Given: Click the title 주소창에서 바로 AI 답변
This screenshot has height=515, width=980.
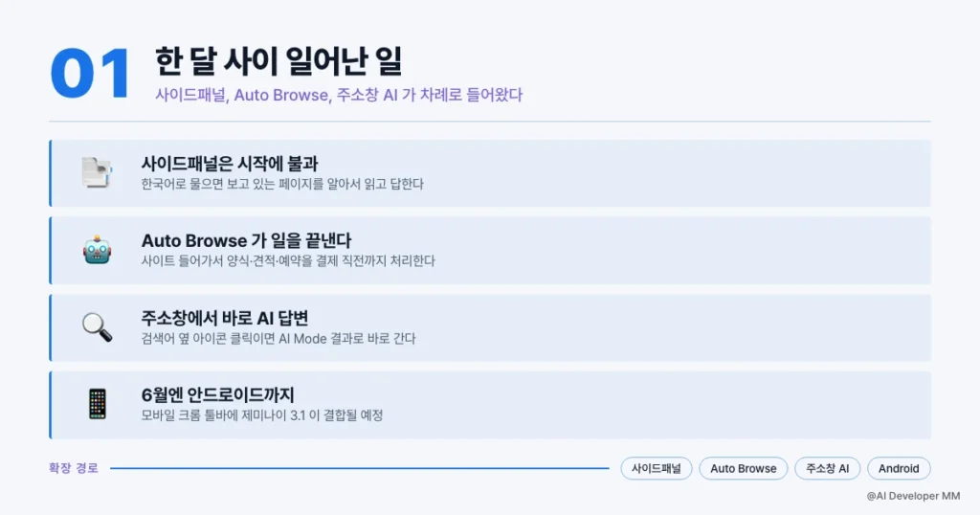Looking at the screenshot, I should (225, 318).
